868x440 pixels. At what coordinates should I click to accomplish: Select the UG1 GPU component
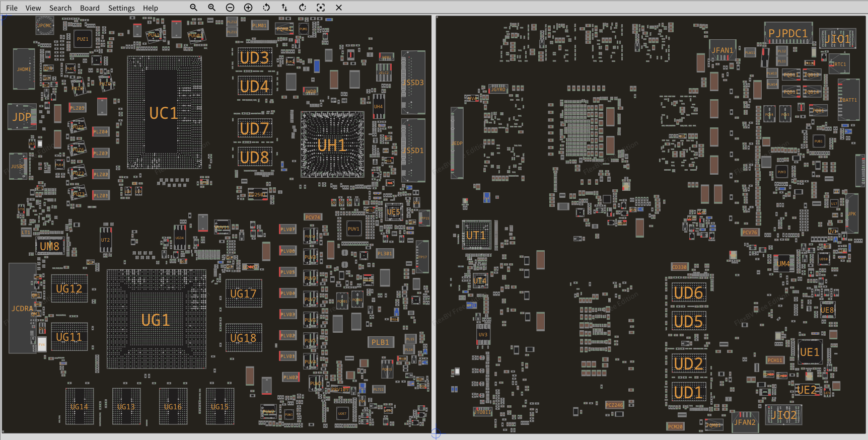coord(156,320)
